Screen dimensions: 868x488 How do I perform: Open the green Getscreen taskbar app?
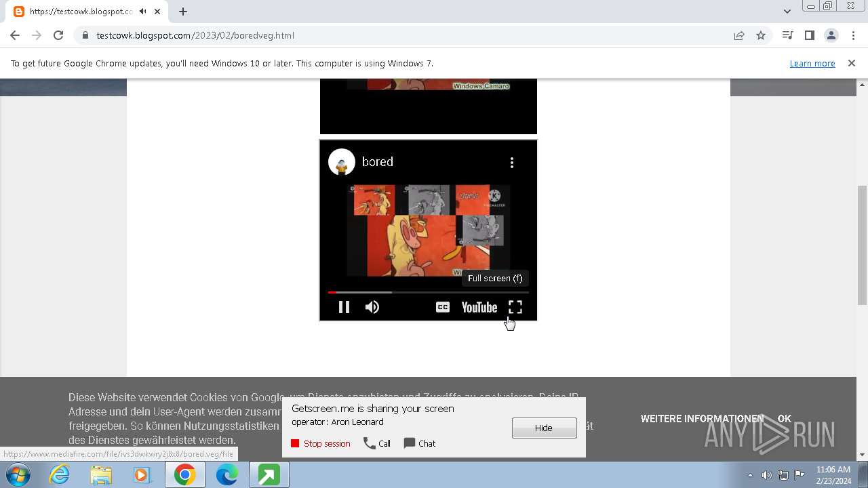[269, 475]
